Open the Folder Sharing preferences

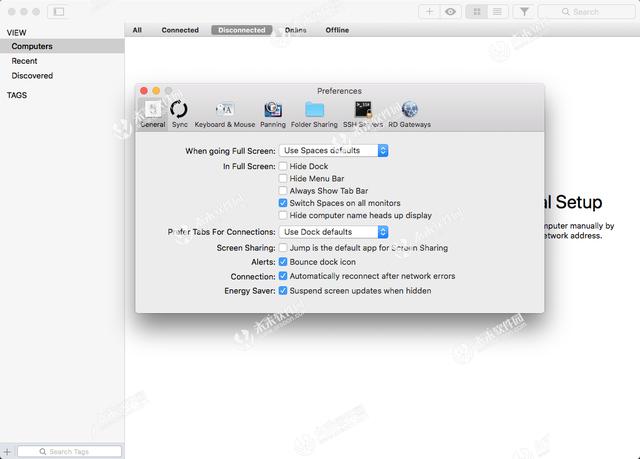(x=314, y=113)
